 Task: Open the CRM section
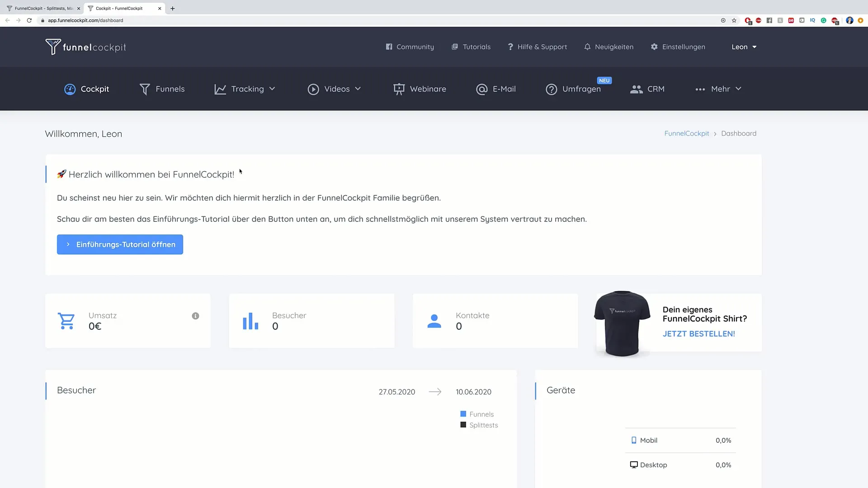[647, 89]
